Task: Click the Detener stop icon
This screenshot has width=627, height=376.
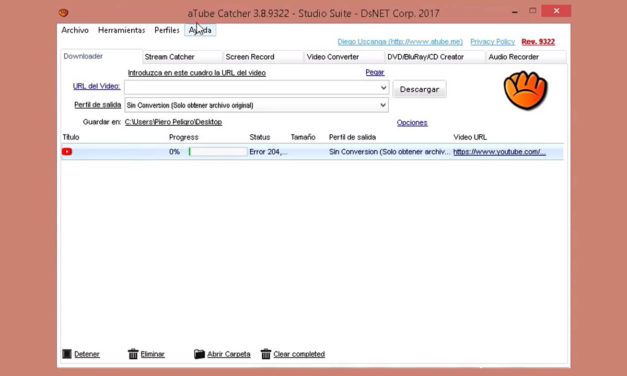Action: pyautogui.click(x=67, y=354)
